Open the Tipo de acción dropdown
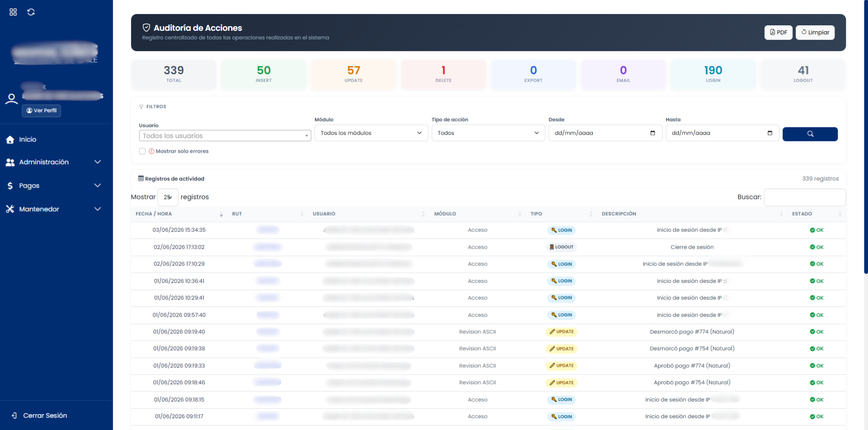Viewport: 868px width, 430px height. coord(488,133)
